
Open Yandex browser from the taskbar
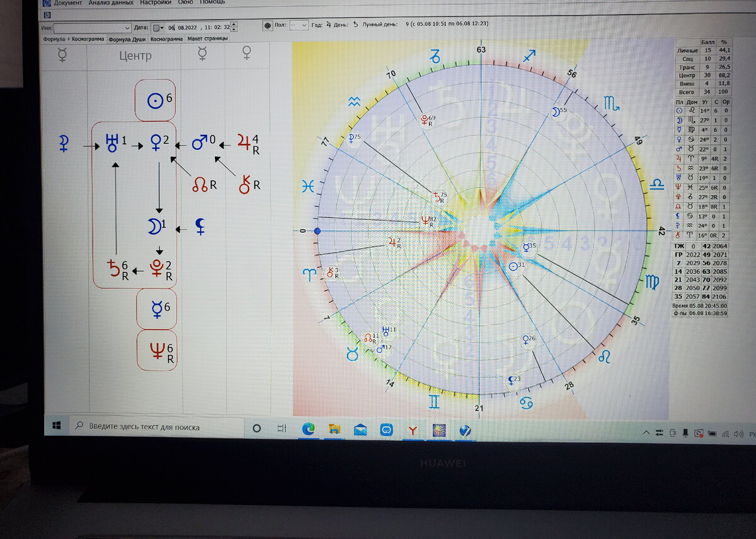point(412,431)
